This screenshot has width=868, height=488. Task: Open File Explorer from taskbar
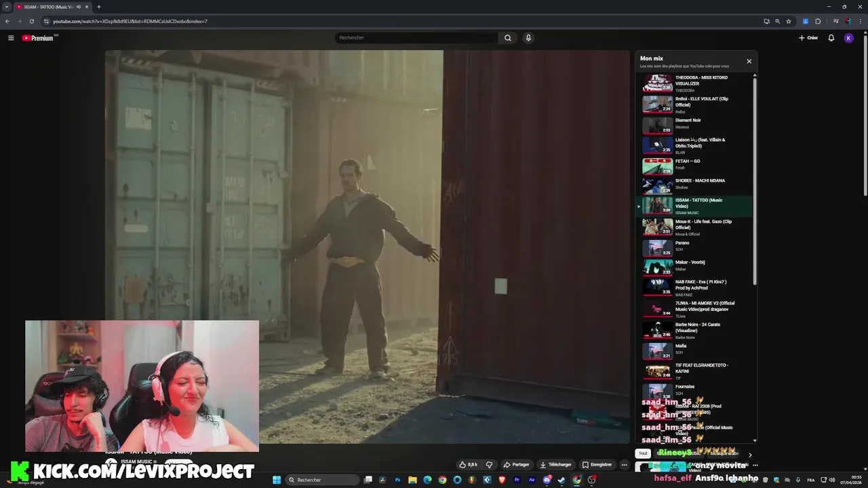coord(412,480)
